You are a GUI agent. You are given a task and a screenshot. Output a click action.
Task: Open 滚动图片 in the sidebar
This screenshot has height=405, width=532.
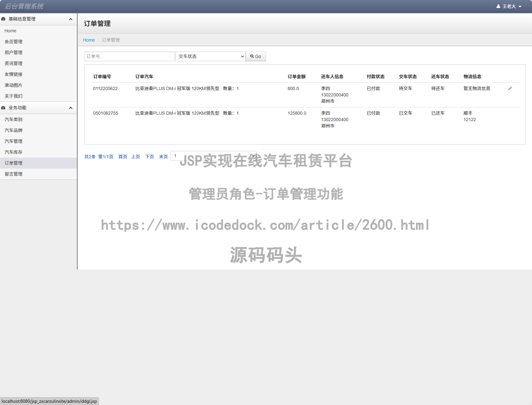13,85
